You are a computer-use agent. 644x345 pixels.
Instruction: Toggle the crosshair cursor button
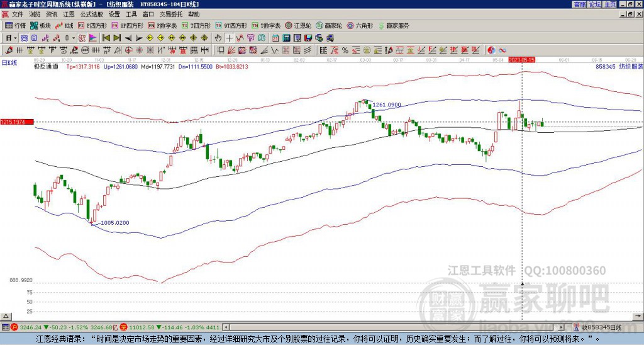[229, 38]
